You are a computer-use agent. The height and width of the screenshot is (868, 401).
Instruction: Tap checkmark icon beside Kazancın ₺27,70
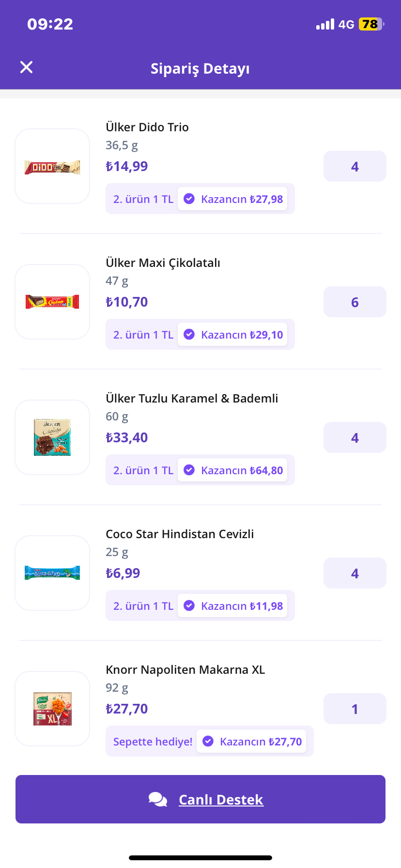(208, 741)
